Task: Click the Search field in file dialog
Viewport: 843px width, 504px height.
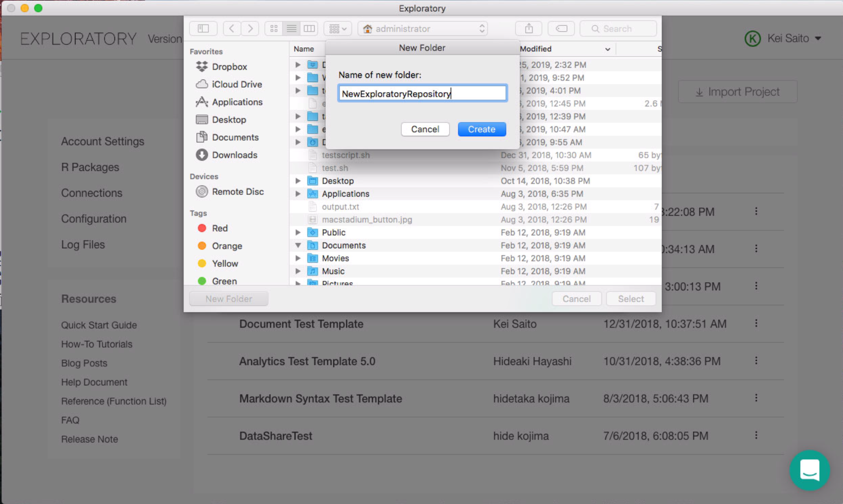Action: pyautogui.click(x=618, y=29)
